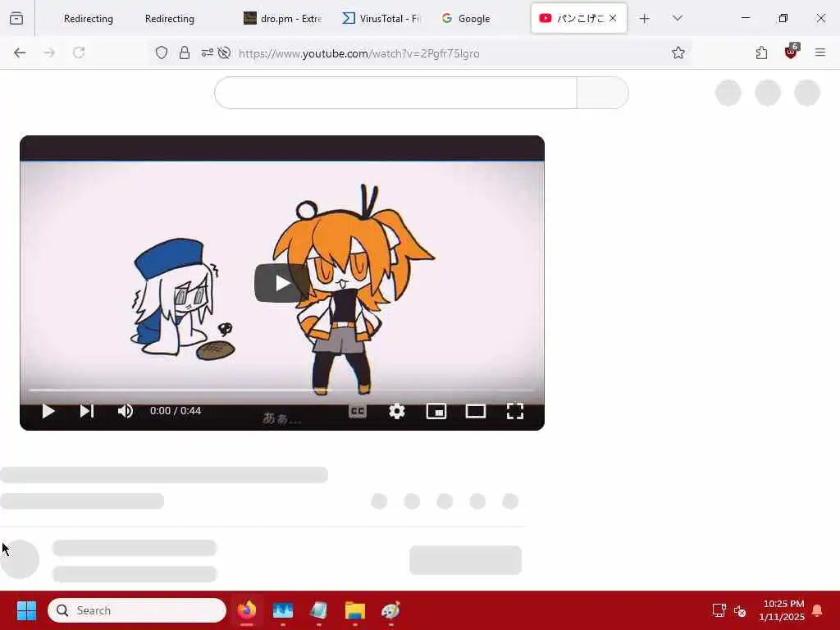Skip to the next video
840x630 pixels.
click(87, 411)
